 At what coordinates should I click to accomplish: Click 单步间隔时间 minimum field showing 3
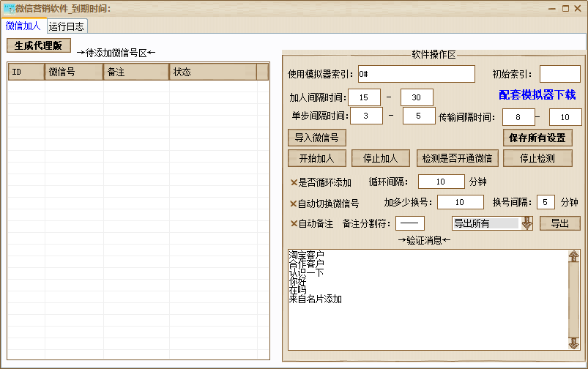pyautogui.click(x=366, y=116)
